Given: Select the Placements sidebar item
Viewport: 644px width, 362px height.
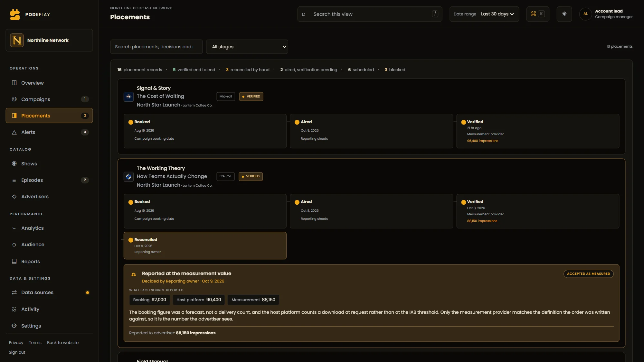Looking at the screenshot, I should (49, 116).
